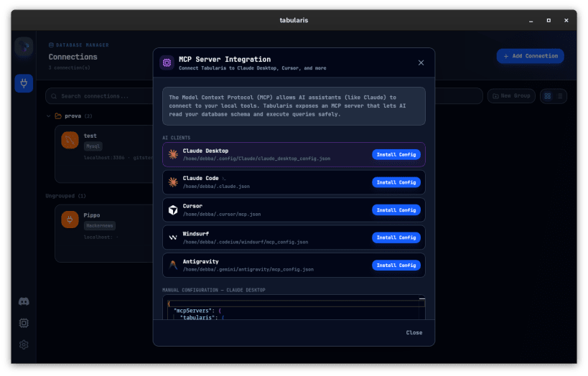Click the Windsurf mcp_config.json path text

[246, 242]
